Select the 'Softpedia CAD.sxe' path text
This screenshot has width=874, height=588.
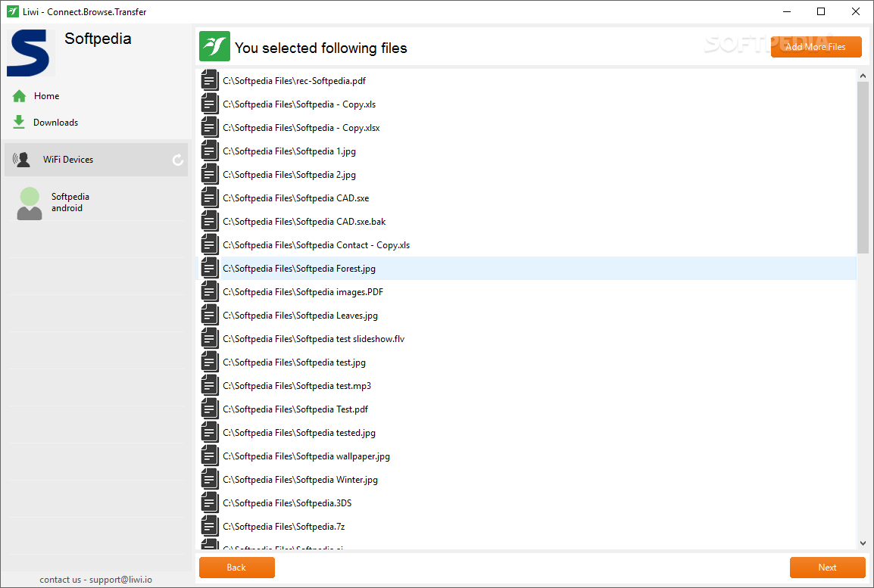point(296,198)
